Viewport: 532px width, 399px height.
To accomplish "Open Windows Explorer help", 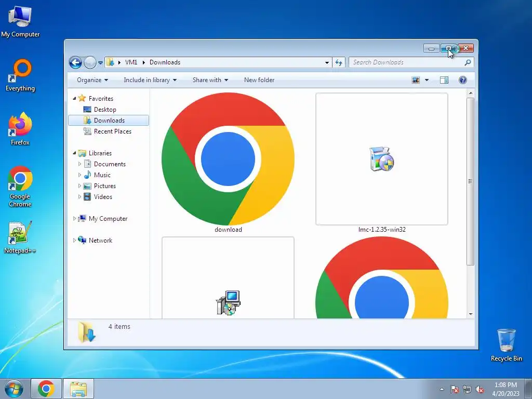I will click(x=462, y=80).
